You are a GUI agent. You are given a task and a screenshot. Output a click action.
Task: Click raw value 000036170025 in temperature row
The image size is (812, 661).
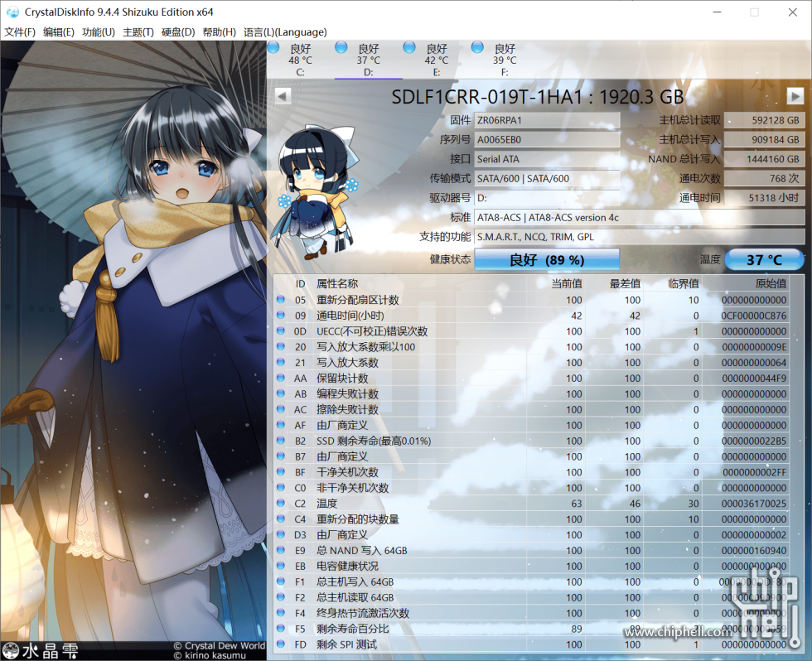tap(753, 504)
